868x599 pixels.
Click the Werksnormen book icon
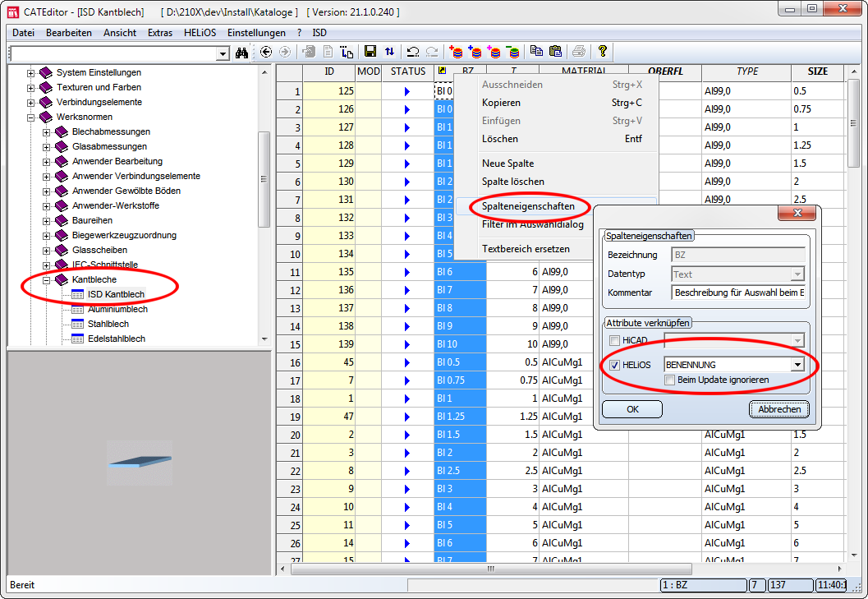(x=46, y=117)
